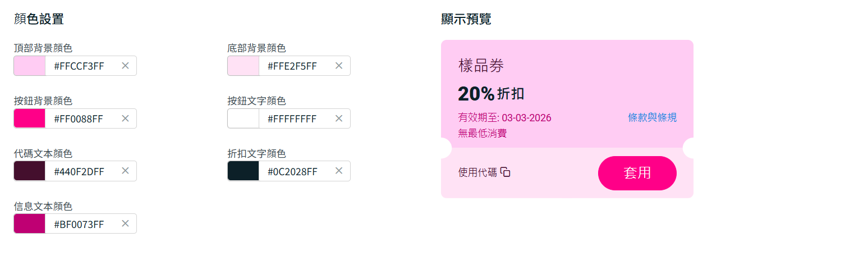Clear the 底部背景顏色 color value
Viewport: 868px width, 260px height.
(x=339, y=66)
